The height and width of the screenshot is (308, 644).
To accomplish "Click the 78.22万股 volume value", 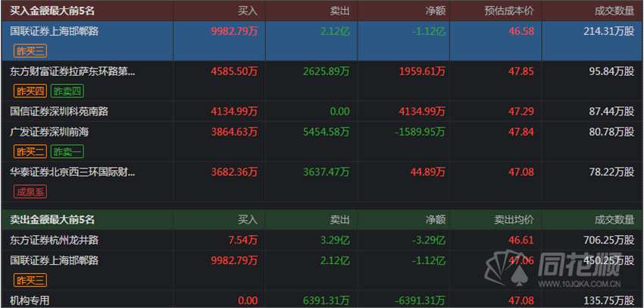I will pos(611,171).
